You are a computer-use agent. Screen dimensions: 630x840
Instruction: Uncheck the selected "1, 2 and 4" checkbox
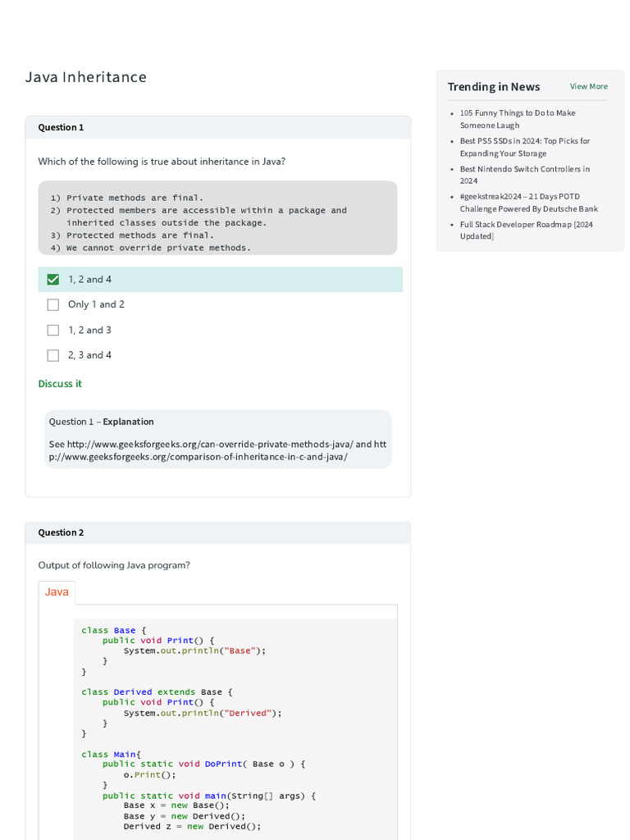coord(53,280)
